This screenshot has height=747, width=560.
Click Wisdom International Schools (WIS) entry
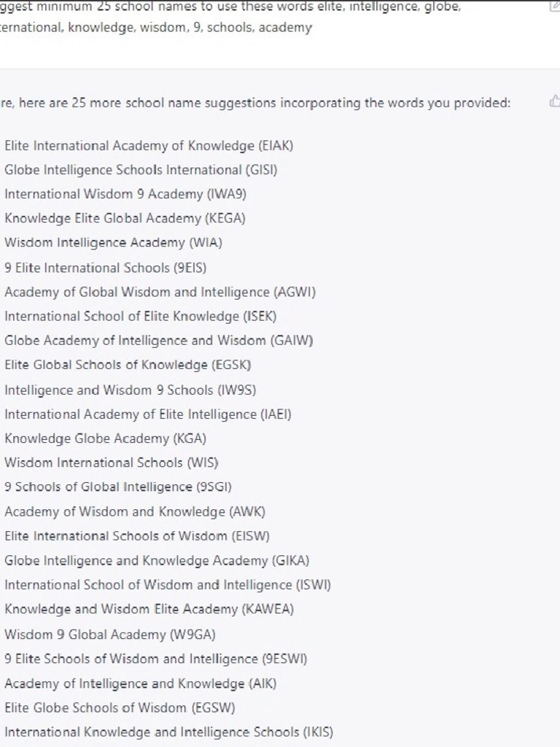tap(111, 462)
